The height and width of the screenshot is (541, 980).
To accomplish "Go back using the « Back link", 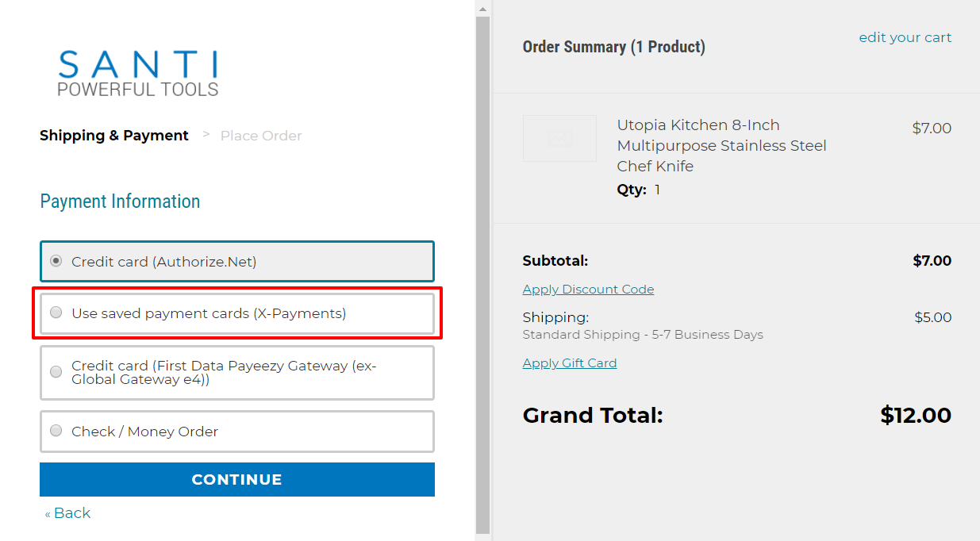I will [x=67, y=513].
